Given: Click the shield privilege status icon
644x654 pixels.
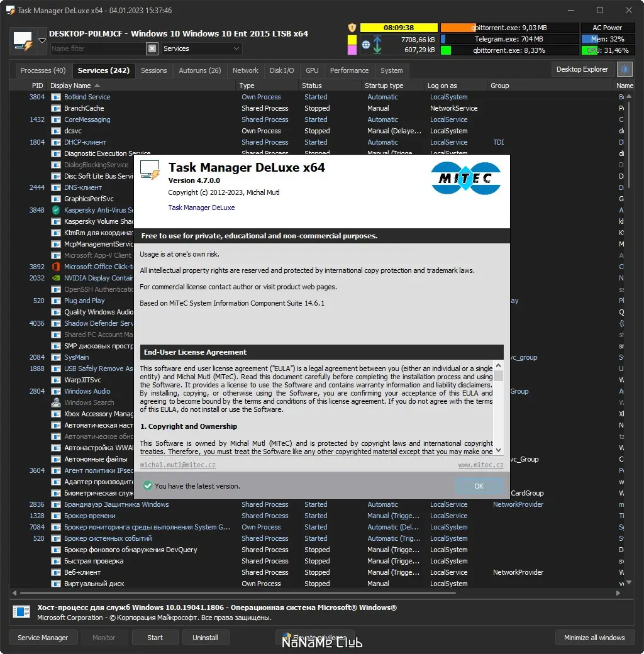Looking at the screenshot, I should (x=352, y=28).
